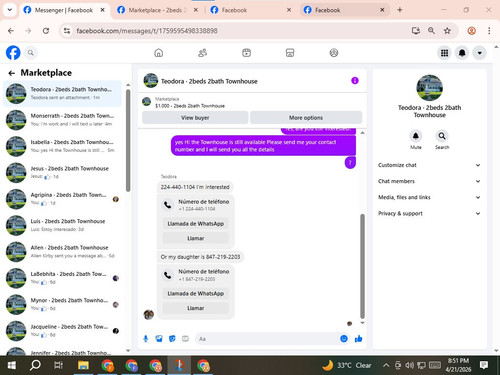
Task: Open Jesus conversation in list
Action: pos(63,172)
